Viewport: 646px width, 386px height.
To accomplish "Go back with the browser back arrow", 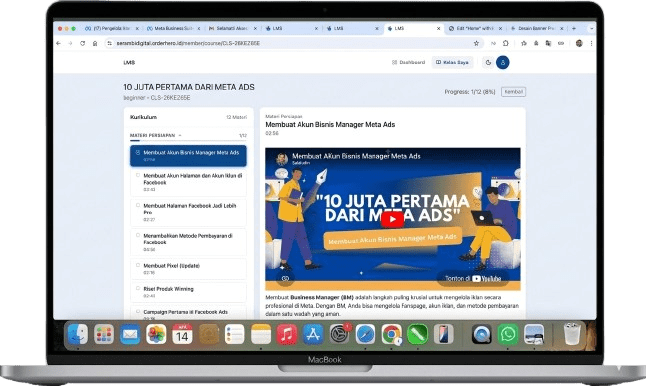I will click(x=59, y=43).
